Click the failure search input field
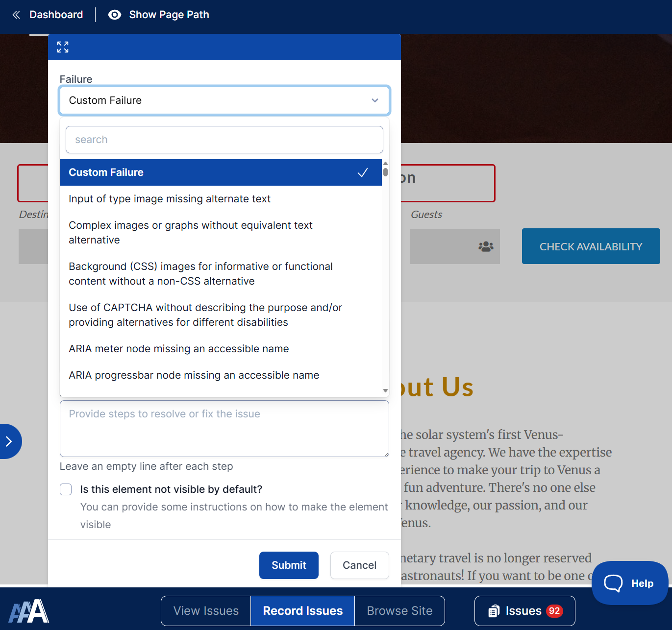 [224, 140]
